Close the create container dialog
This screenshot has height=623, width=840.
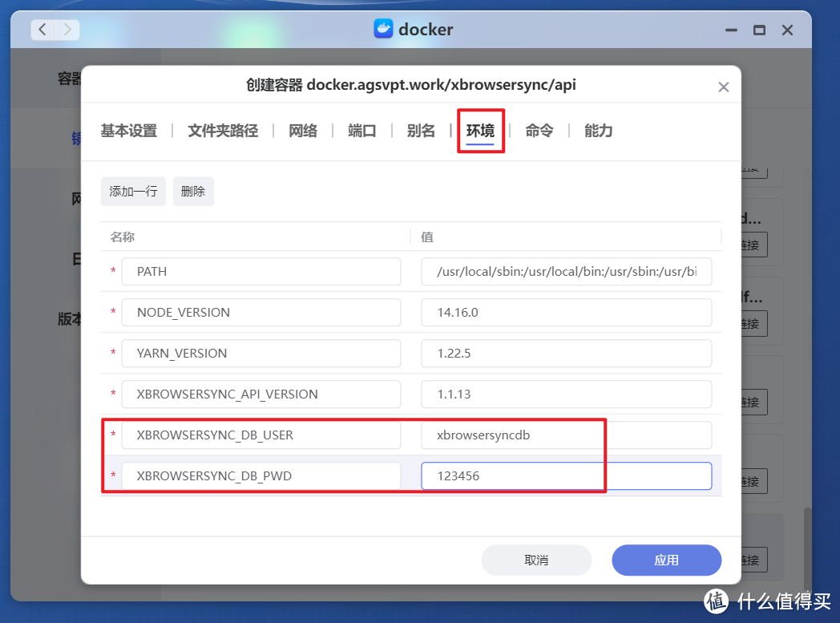tap(724, 86)
